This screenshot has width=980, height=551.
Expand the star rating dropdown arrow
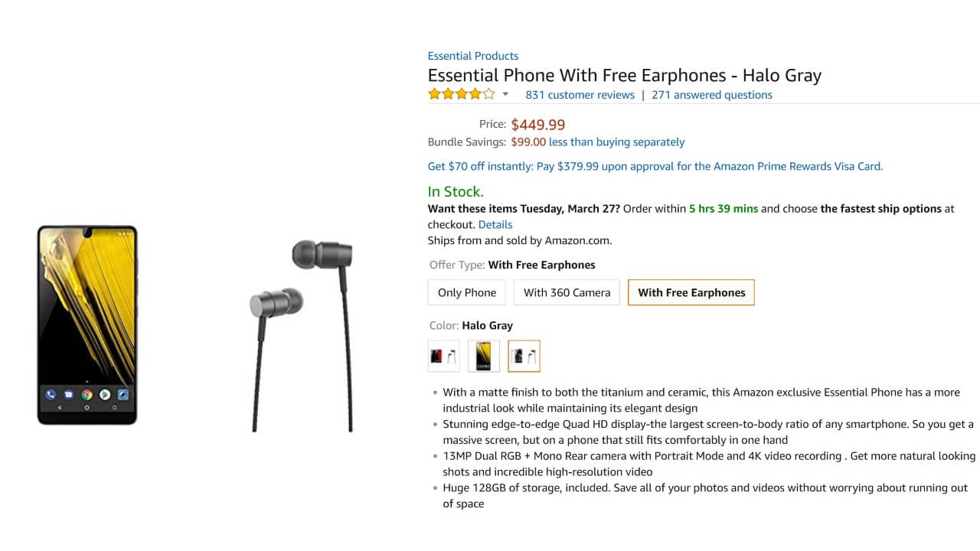[x=505, y=95]
